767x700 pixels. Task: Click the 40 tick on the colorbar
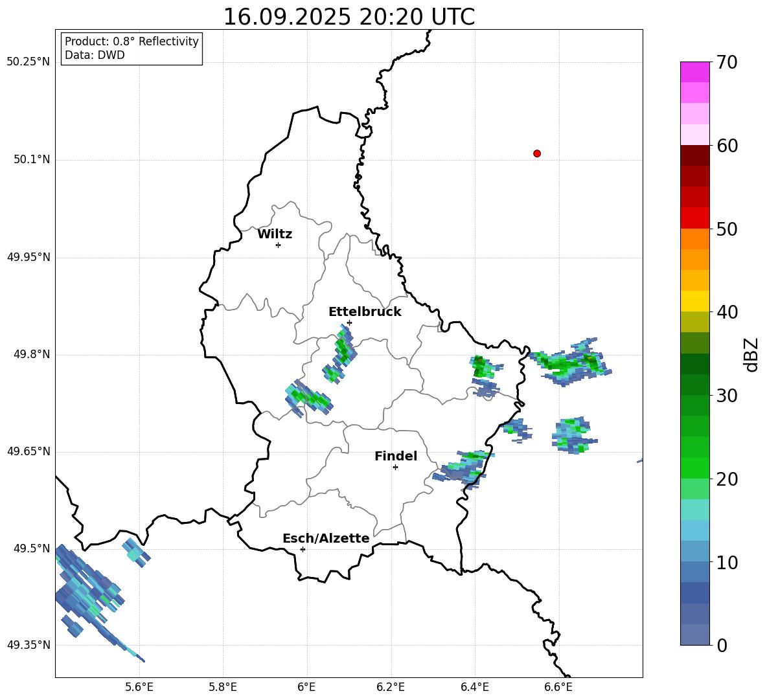727,312
